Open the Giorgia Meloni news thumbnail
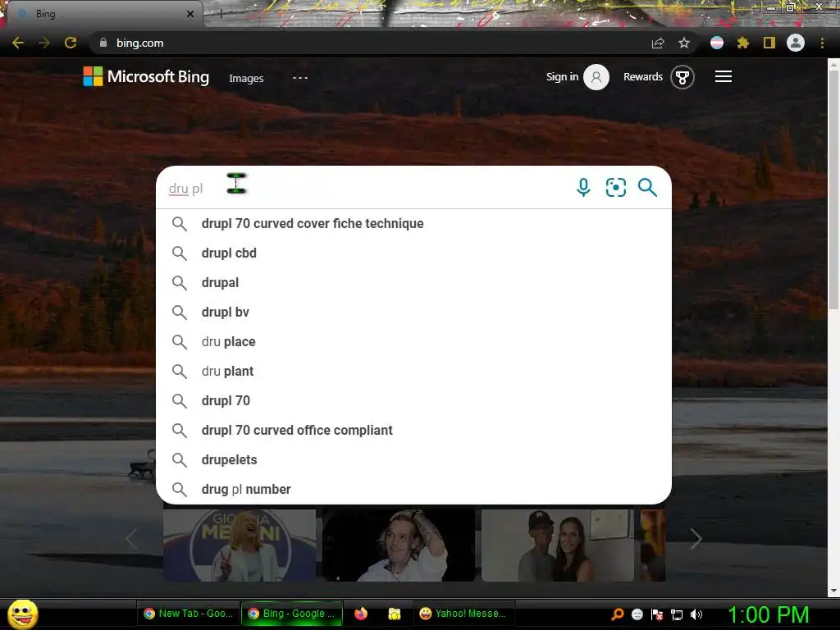Image resolution: width=840 pixels, height=630 pixels. [240, 545]
